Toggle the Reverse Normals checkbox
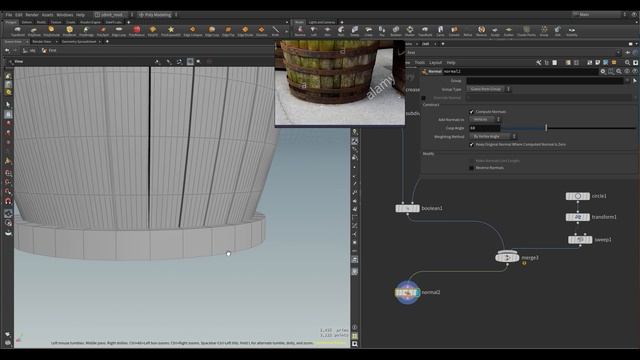 [471, 168]
